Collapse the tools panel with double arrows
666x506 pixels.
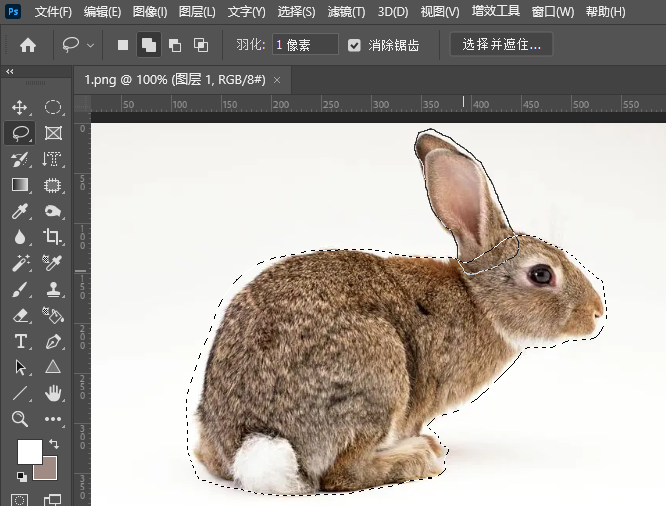pos(10,72)
